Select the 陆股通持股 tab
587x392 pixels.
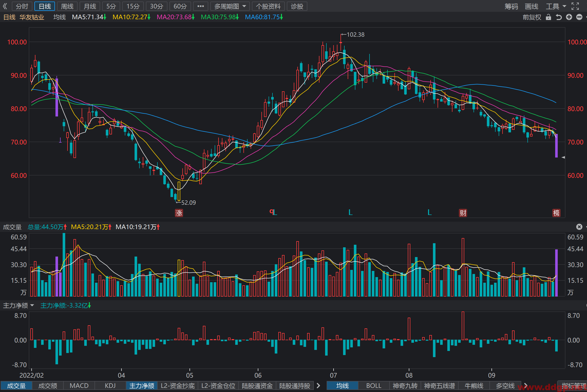click(x=295, y=386)
